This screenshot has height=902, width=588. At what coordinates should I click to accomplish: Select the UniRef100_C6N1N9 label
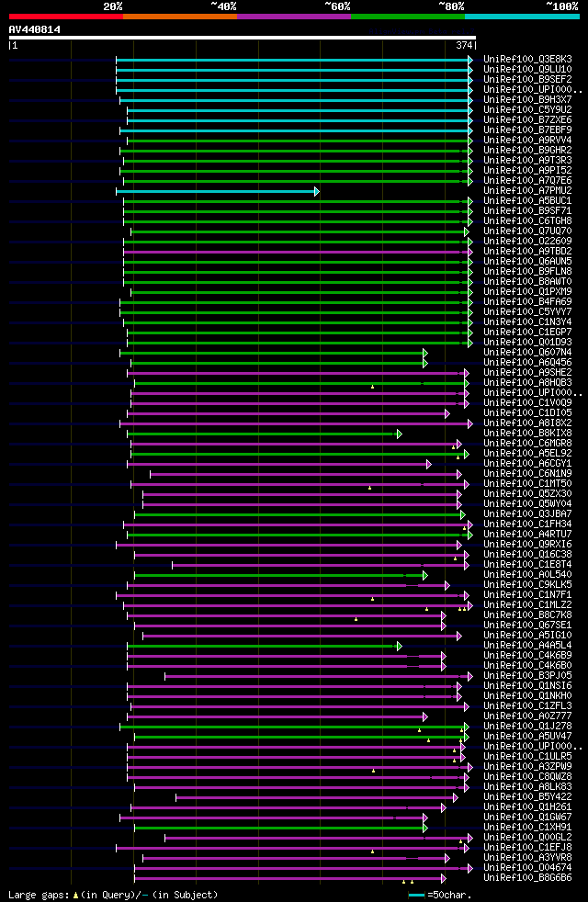(x=527, y=474)
